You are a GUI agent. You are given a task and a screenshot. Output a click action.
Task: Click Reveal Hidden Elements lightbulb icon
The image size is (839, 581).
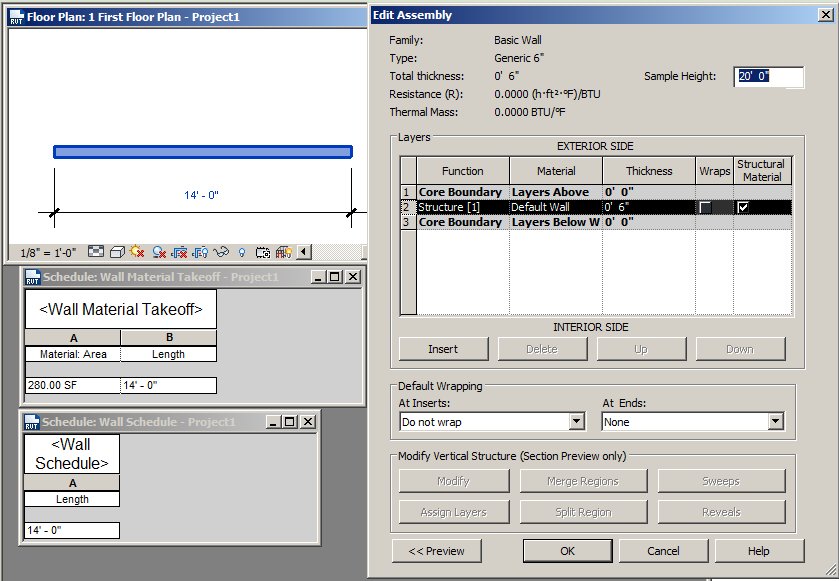coord(242,252)
